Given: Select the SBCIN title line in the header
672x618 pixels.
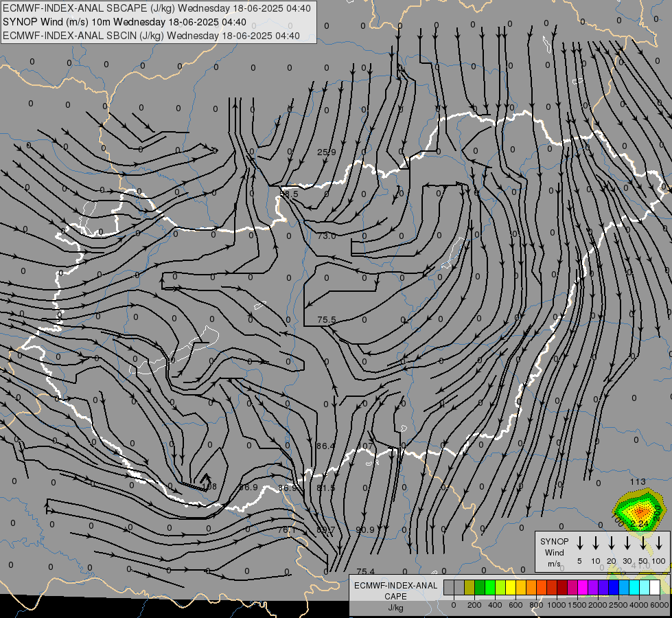Looking at the screenshot, I should pyautogui.click(x=151, y=36).
